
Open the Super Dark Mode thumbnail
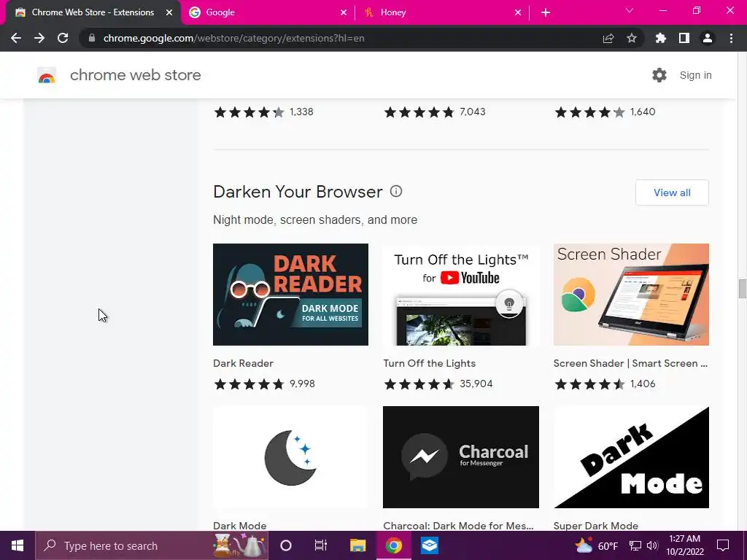[631, 457]
